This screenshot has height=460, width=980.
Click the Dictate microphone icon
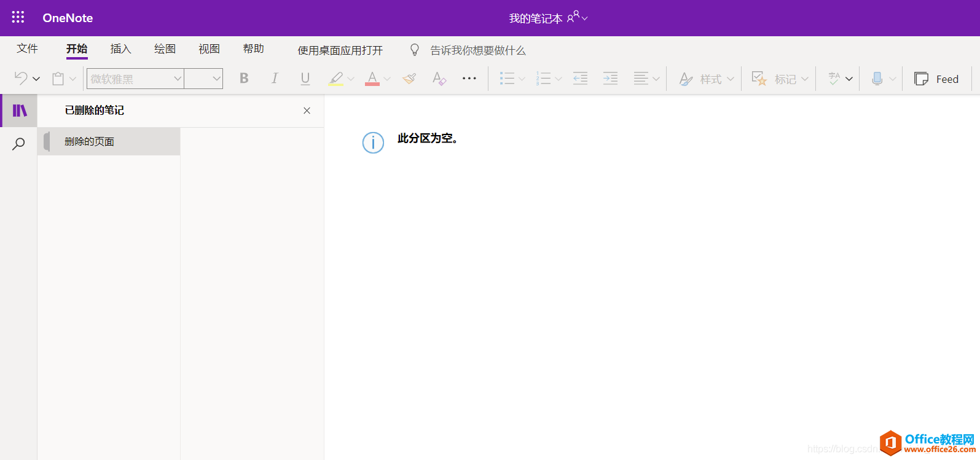877,79
